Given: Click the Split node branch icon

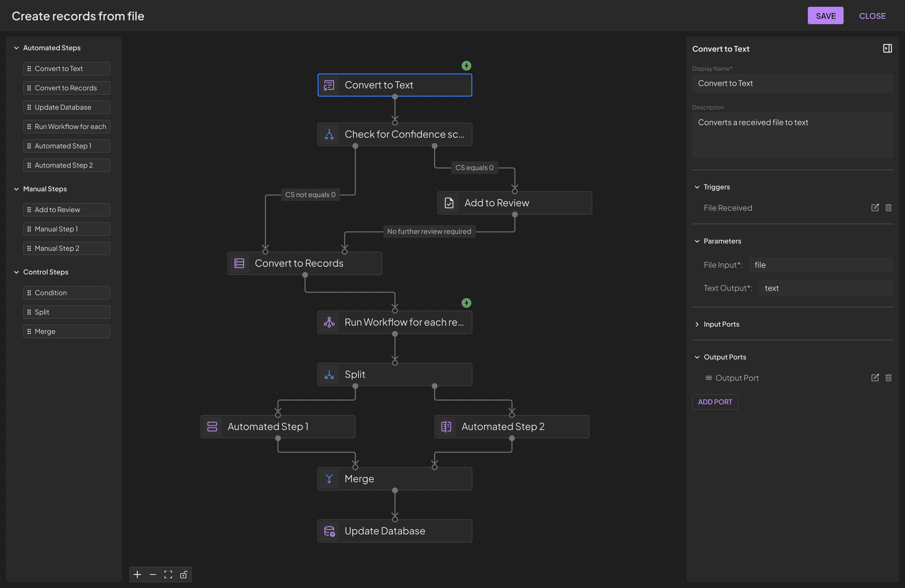Looking at the screenshot, I should pyautogui.click(x=329, y=374).
